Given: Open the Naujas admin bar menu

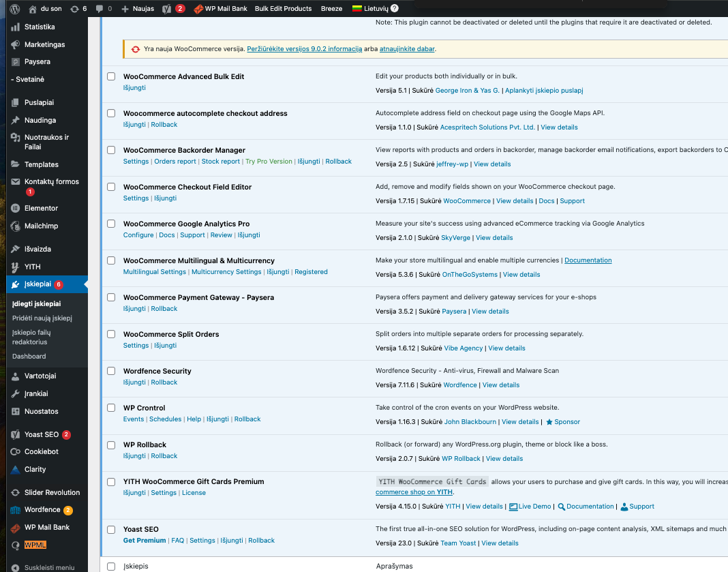Looking at the screenshot, I should pos(138,8).
